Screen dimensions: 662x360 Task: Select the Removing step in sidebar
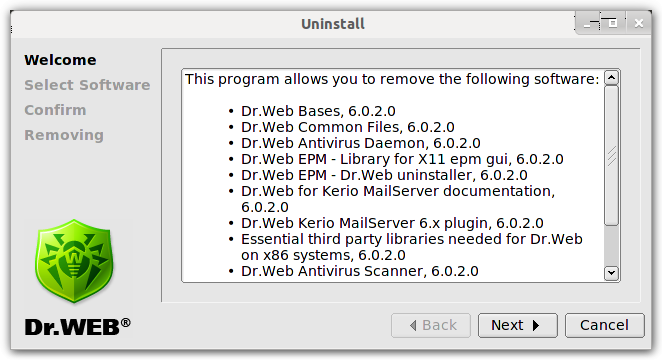tap(64, 135)
